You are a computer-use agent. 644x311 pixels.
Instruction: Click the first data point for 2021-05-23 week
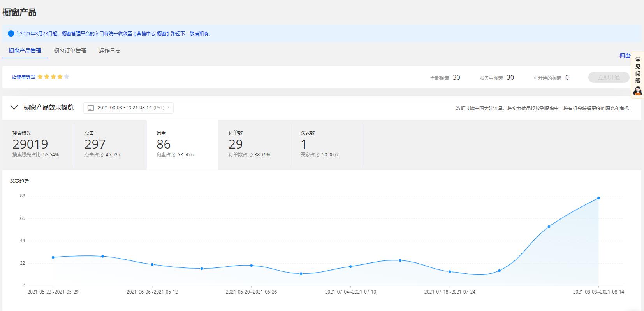pos(53,257)
